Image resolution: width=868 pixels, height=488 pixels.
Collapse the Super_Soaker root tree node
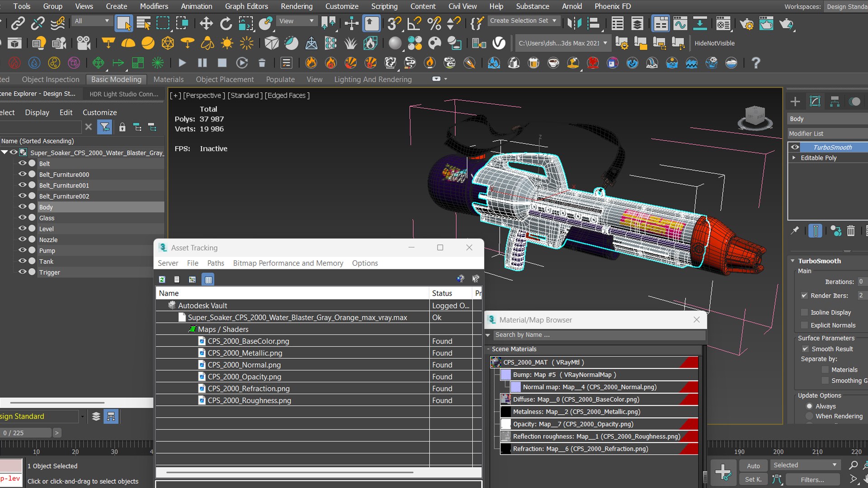coord(5,152)
